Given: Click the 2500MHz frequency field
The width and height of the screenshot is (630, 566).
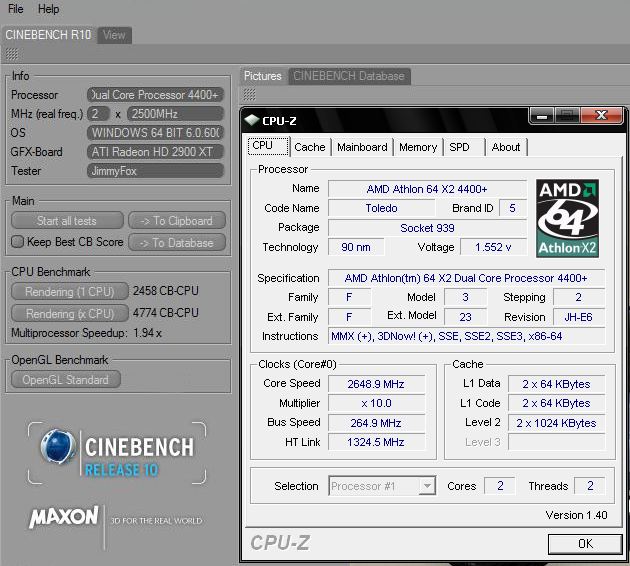Looking at the screenshot, I should [x=175, y=114].
